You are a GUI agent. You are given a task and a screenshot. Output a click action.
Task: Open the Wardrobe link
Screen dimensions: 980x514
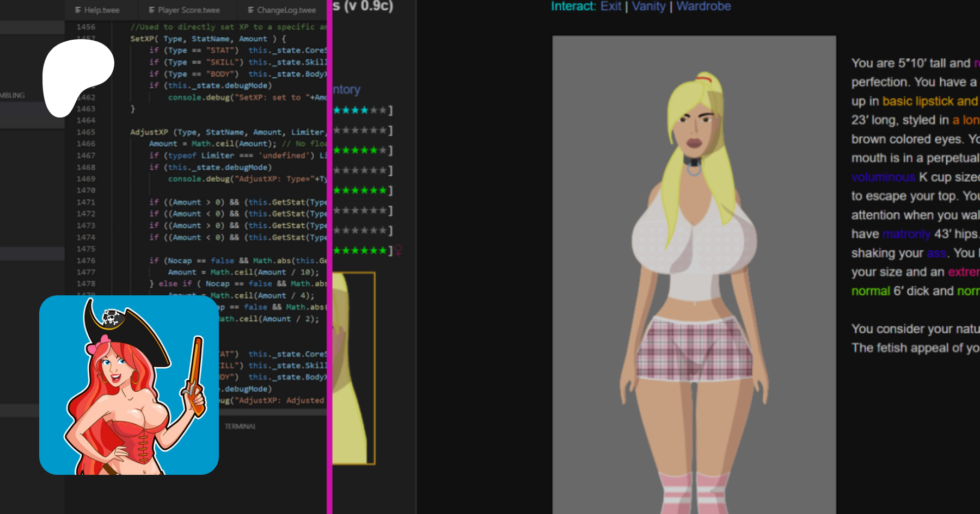703,7
